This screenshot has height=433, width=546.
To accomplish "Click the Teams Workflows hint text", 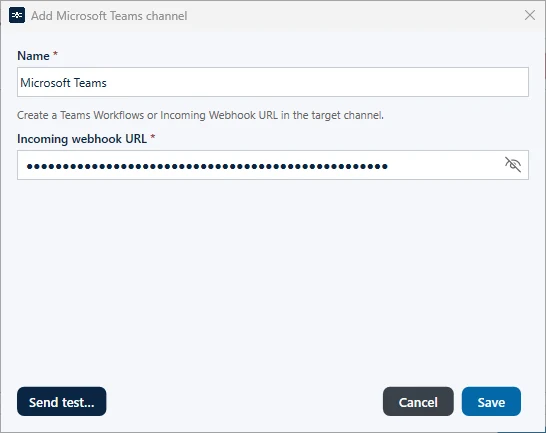I will [200, 115].
